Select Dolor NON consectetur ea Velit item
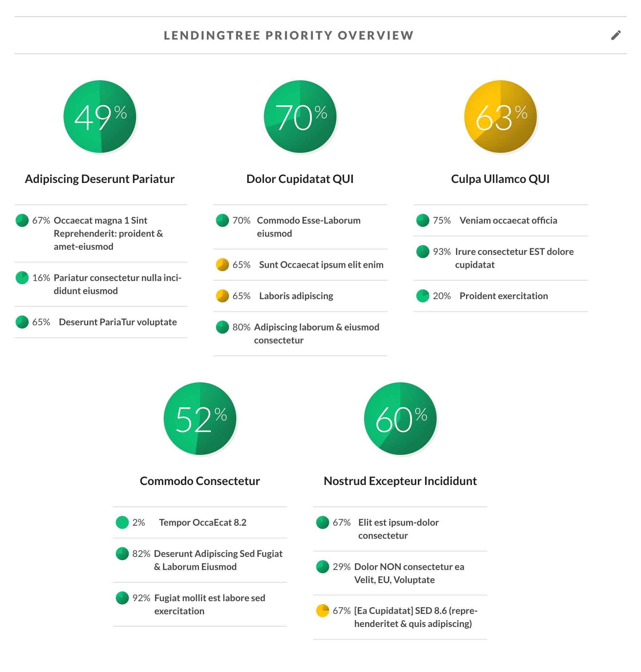This screenshot has width=641, height=672. [x=409, y=573]
